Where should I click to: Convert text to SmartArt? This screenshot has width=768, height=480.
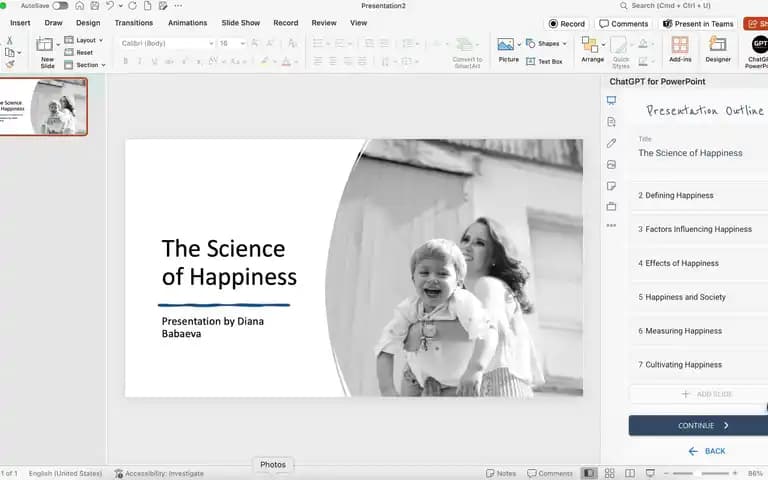[x=467, y=52]
